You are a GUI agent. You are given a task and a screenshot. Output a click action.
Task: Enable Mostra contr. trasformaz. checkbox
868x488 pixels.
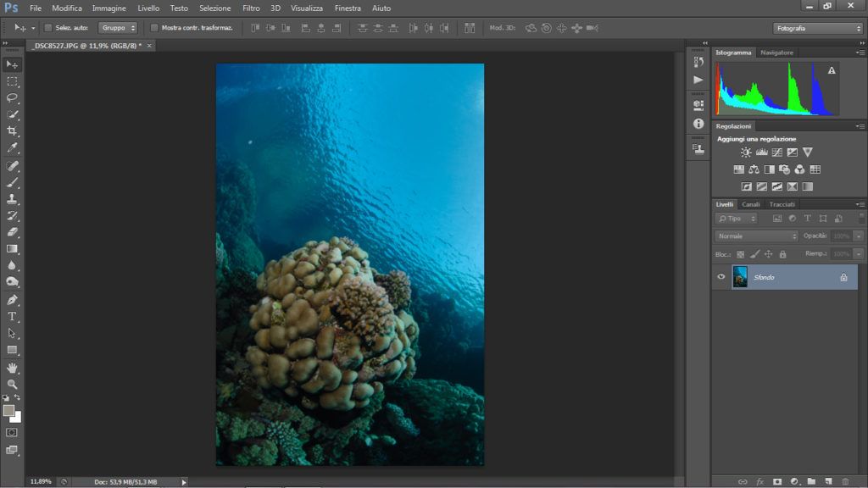[x=153, y=28]
